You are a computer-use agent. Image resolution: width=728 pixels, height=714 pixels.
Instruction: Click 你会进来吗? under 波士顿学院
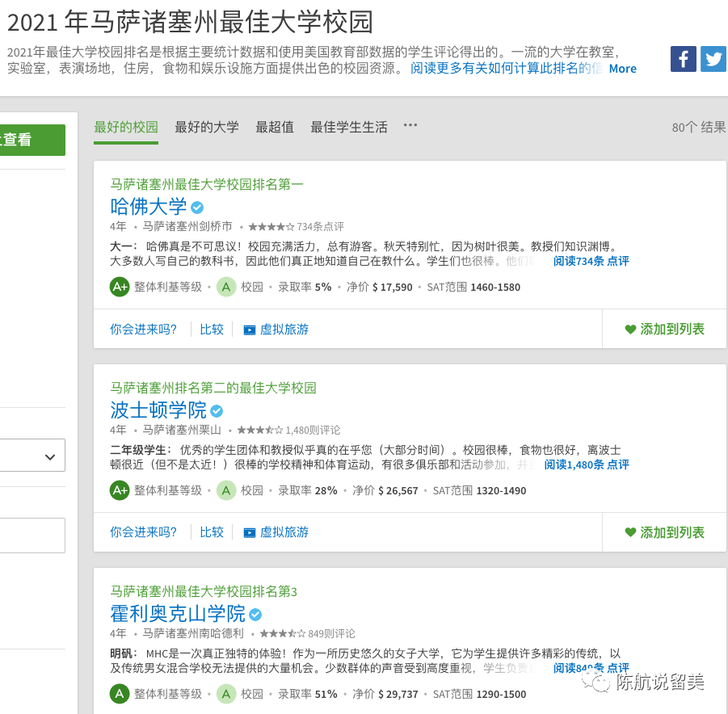(144, 532)
